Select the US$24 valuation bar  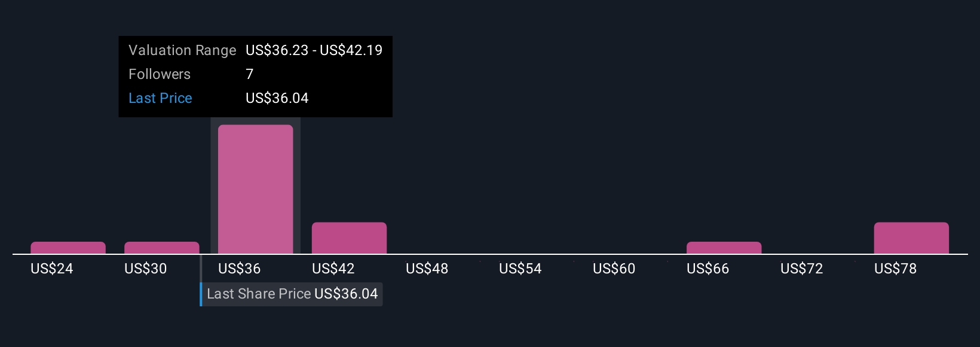point(68,248)
